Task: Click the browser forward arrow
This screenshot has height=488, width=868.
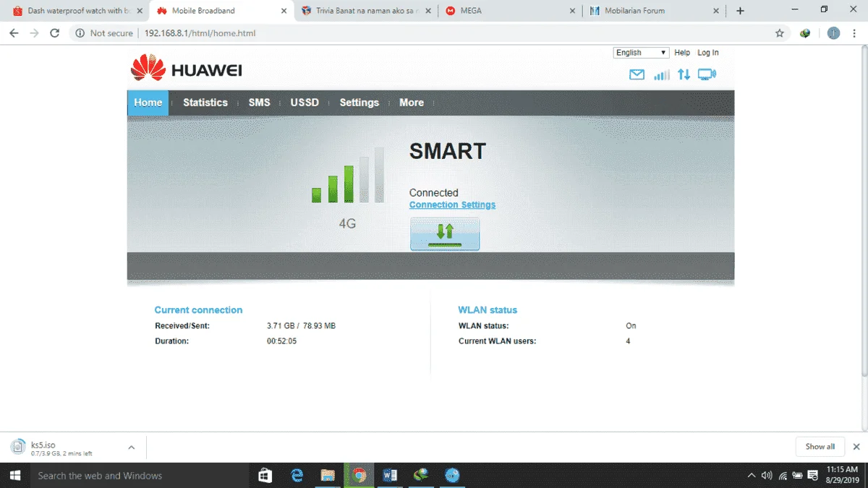Action: 34,33
